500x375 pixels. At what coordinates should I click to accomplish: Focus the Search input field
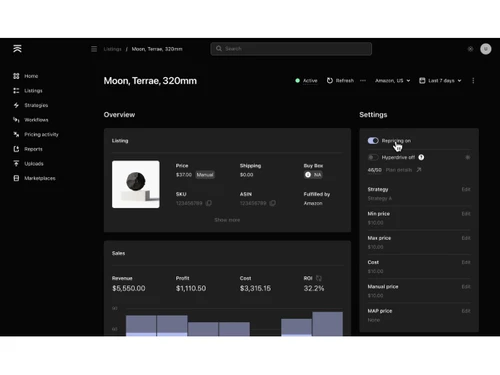pyautogui.click(x=291, y=49)
